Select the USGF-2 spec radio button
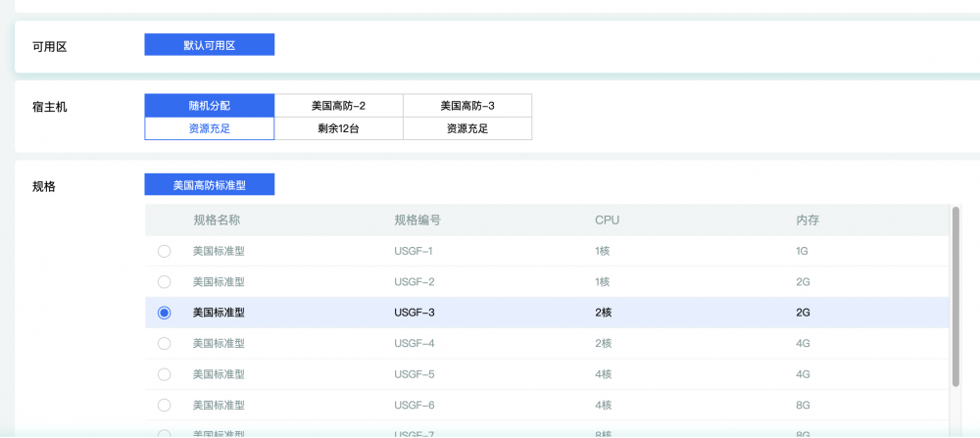This screenshot has height=438, width=980. pyautogui.click(x=164, y=282)
